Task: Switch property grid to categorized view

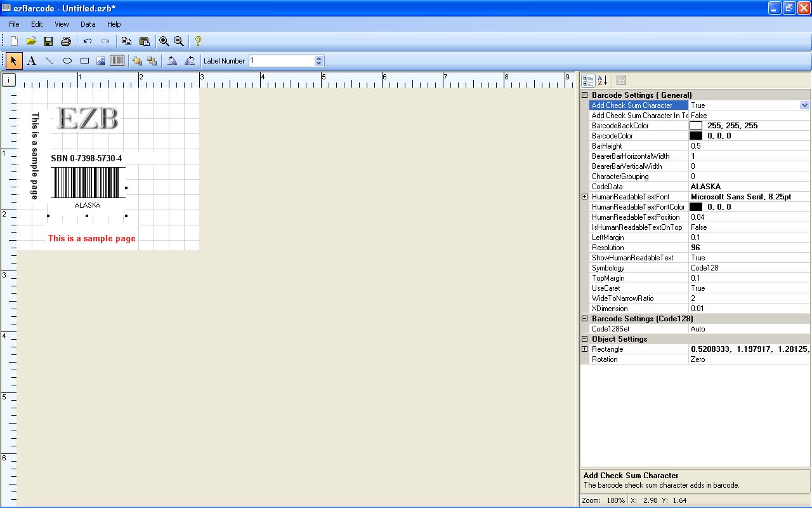Action: pyautogui.click(x=588, y=81)
